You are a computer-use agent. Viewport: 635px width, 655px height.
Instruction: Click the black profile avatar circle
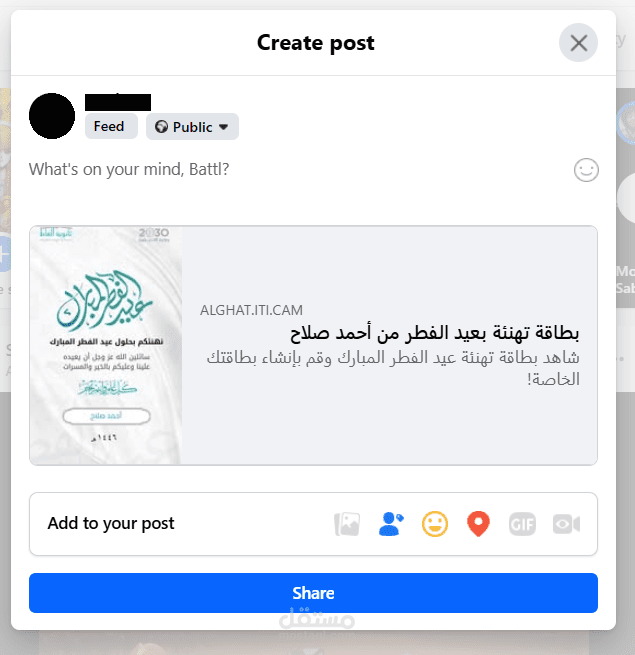point(52,116)
